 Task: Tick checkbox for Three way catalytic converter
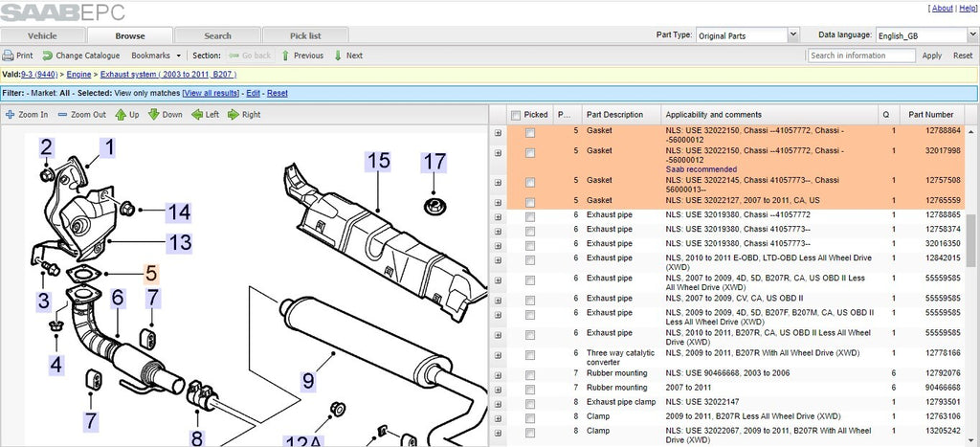click(x=530, y=355)
